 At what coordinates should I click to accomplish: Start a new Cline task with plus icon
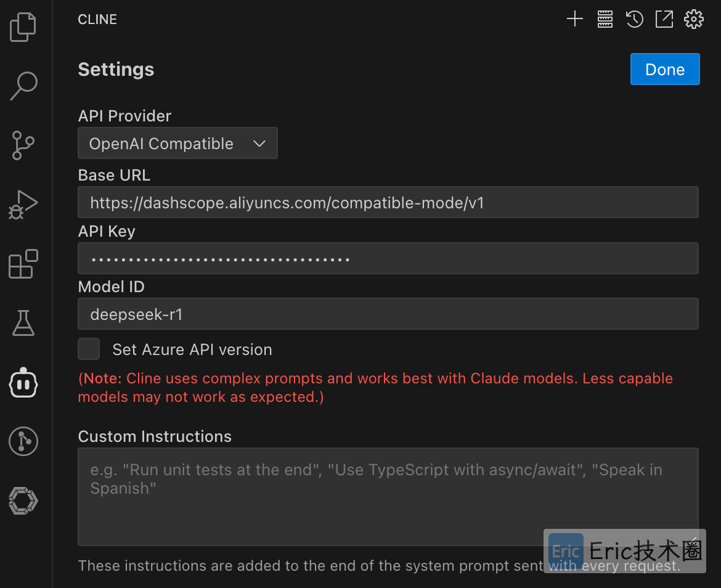point(575,19)
